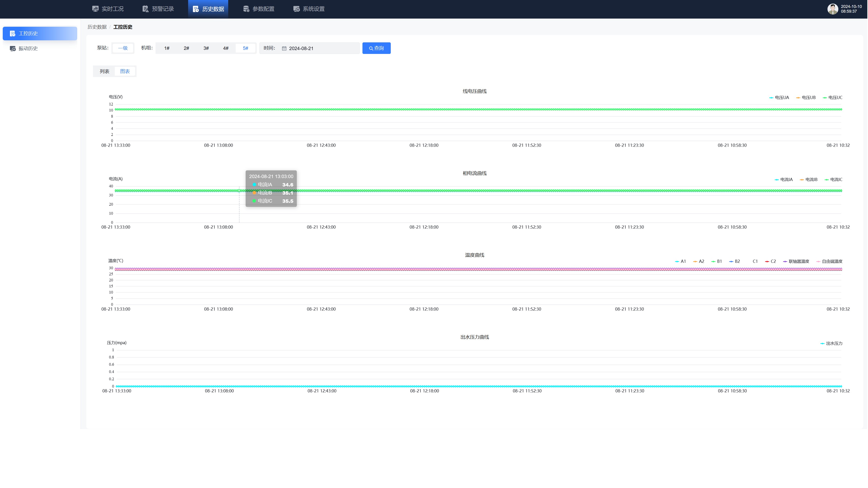Click the 实时工况 monitor icon
The image size is (868, 488).
95,9
